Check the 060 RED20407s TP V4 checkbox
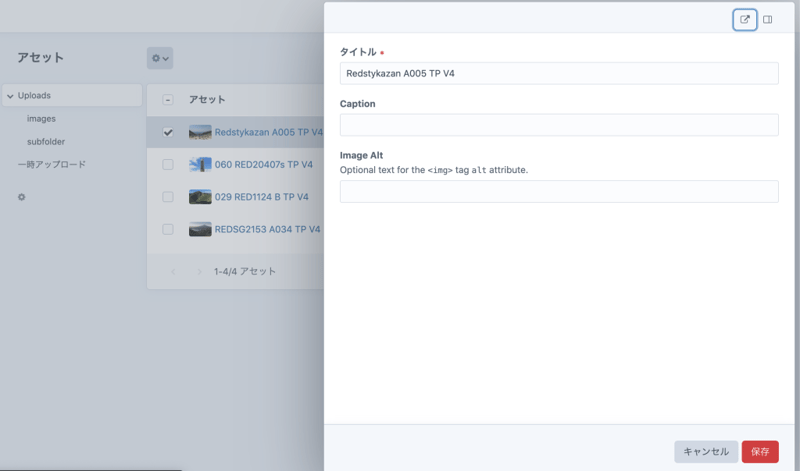Viewport: 800px width, 471px height. coord(168,164)
